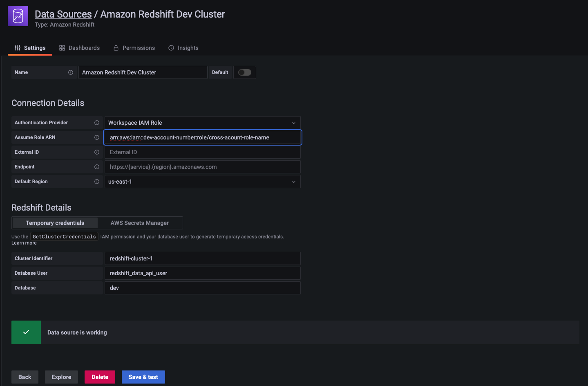
Task: Click the green success checkmark icon
Action: coord(26,332)
